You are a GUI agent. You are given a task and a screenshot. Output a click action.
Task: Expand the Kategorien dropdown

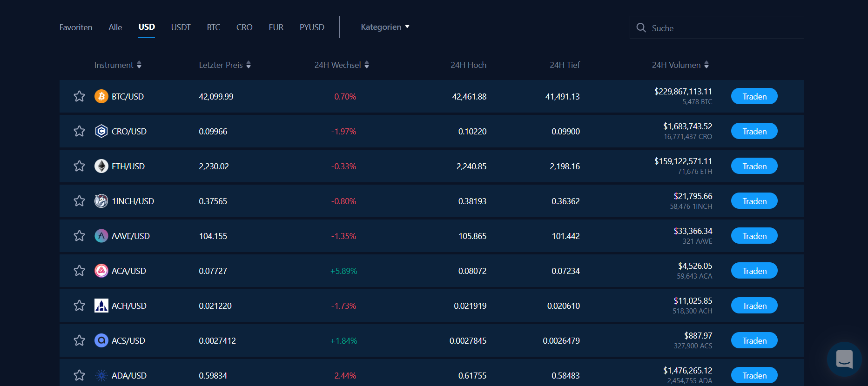pyautogui.click(x=385, y=27)
